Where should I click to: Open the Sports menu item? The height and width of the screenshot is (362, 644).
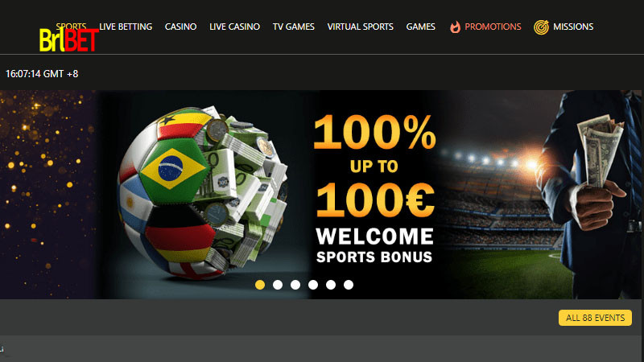click(71, 26)
